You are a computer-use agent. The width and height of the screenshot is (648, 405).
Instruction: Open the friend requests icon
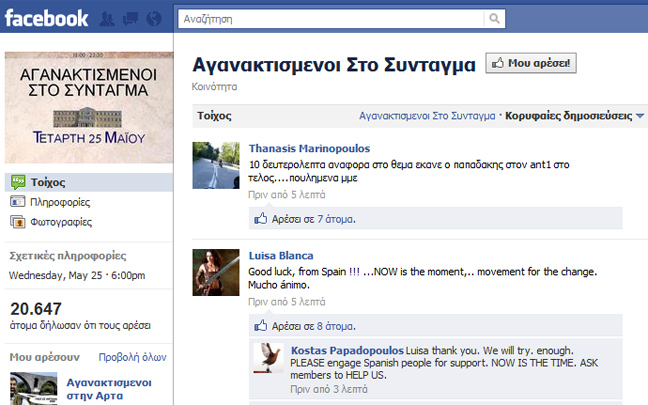[x=107, y=19]
